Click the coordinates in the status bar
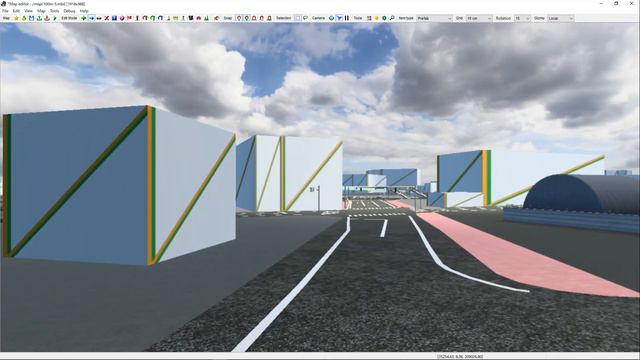640x360 pixels. tap(460, 357)
